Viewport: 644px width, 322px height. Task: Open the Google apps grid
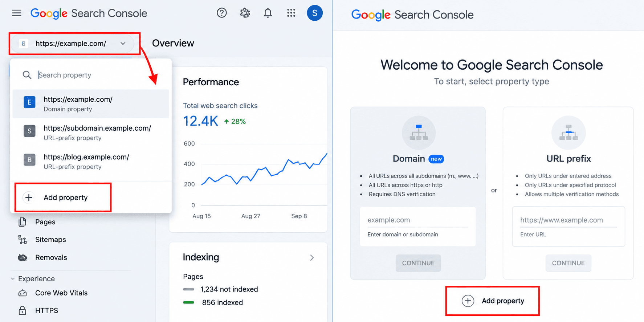pyautogui.click(x=291, y=13)
